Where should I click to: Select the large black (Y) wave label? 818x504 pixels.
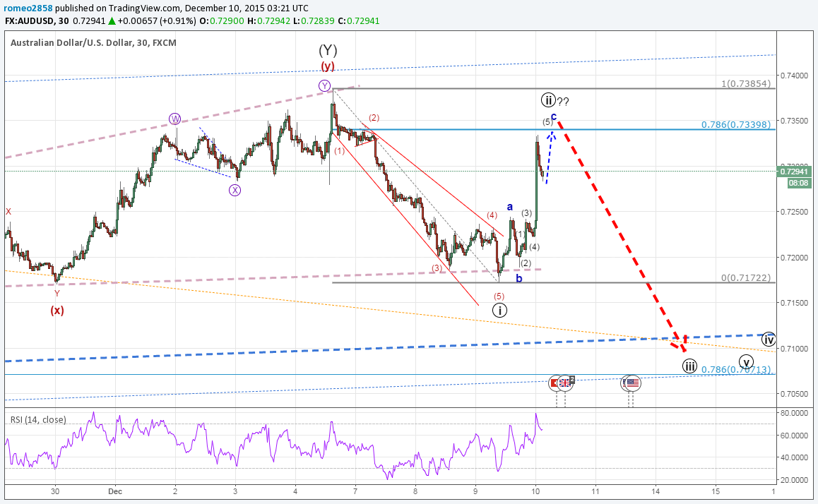point(328,50)
